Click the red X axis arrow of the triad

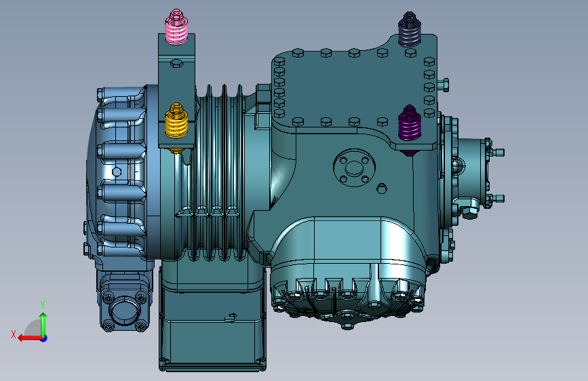pyautogui.click(x=30, y=338)
